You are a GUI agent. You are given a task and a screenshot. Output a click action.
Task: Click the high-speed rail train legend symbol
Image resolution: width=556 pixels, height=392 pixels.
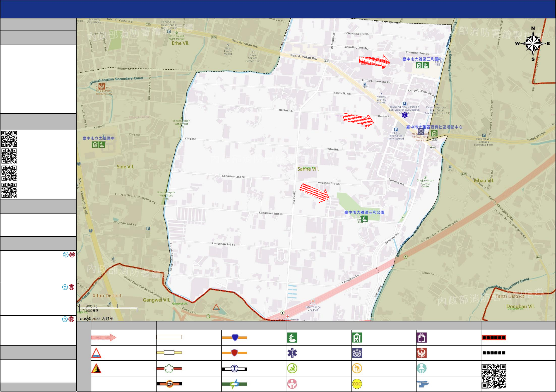(169, 384)
